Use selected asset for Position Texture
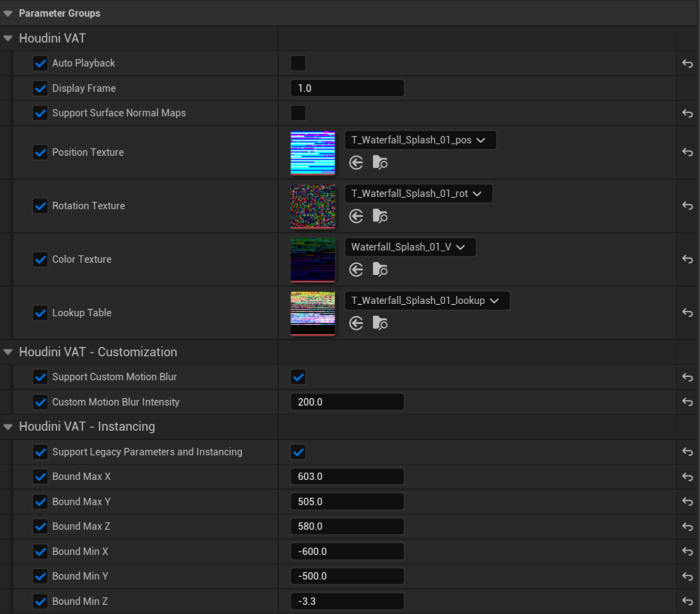 (x=356, y=163)
